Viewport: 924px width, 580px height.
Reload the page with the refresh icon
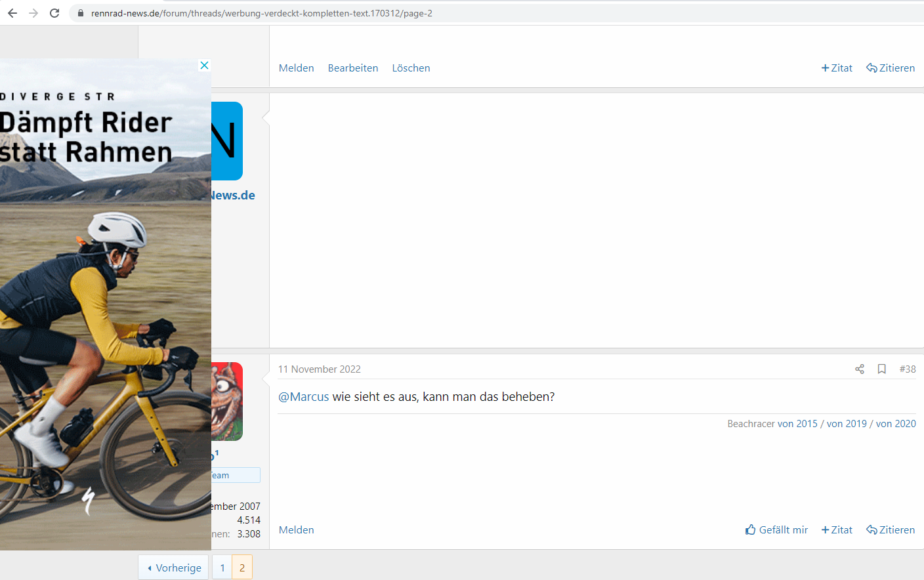coord(54,13)
